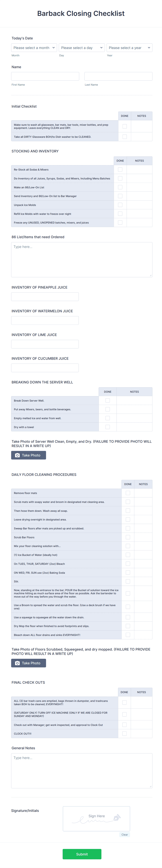Open the day selection dropdown
Image resolution: width=162 pixels, height=868 pixels.
point(82,47)
